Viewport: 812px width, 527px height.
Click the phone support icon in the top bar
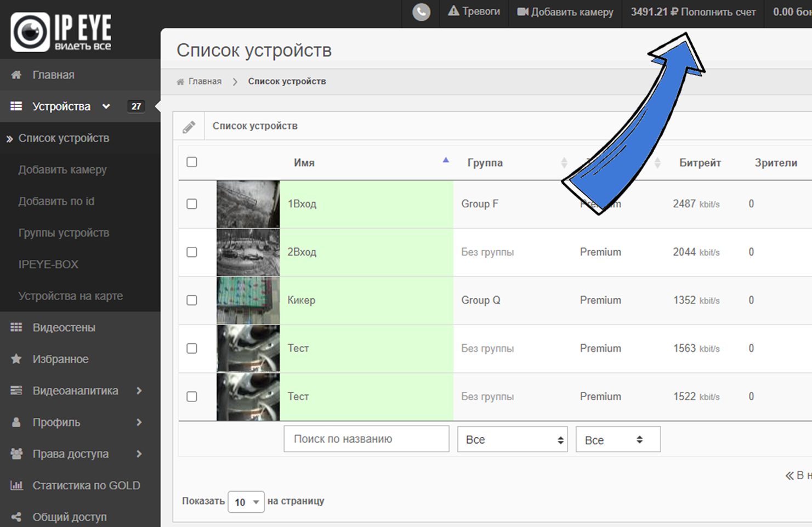pos(421,12)
